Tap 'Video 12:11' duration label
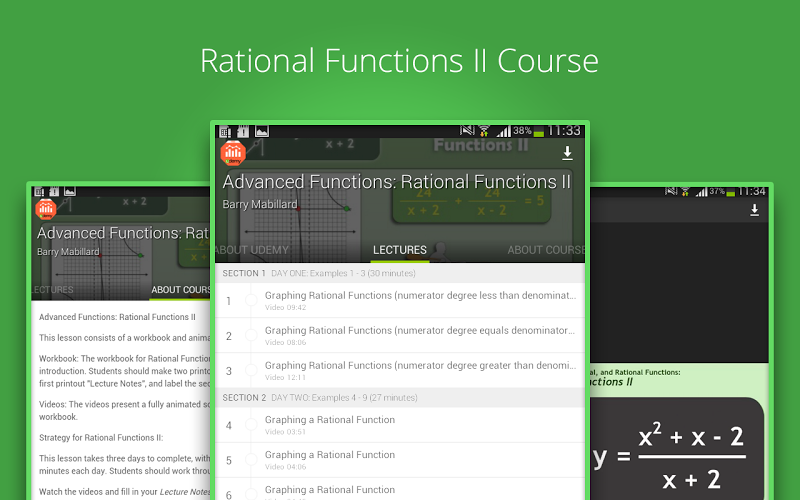The image size is (800, 500). click(x=285, y=378)
